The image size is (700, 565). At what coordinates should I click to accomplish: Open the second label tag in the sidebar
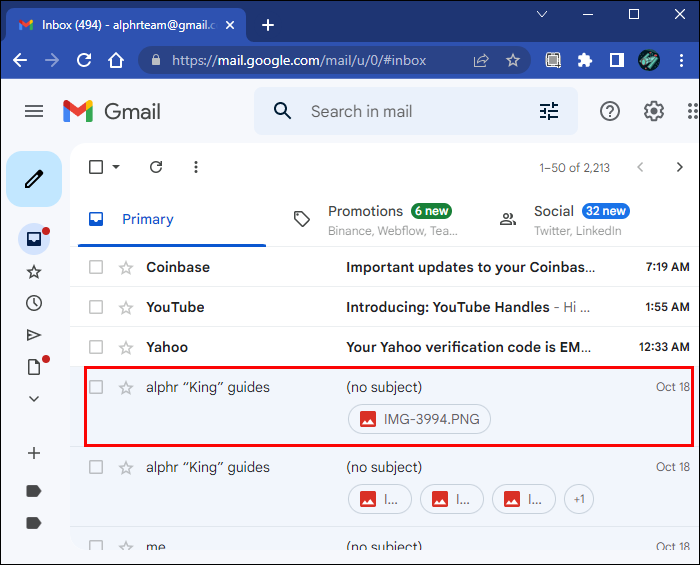(34, 523)
